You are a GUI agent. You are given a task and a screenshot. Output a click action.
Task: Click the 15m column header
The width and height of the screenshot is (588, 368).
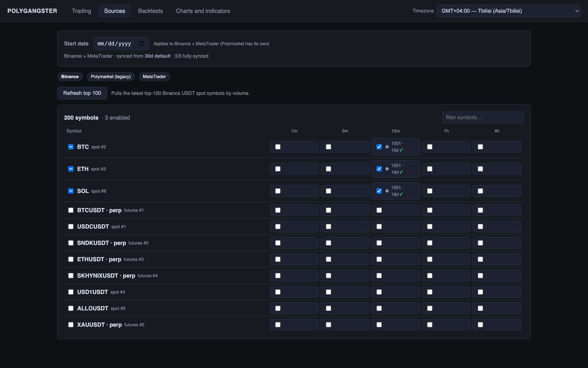click(x=395, y=131)
